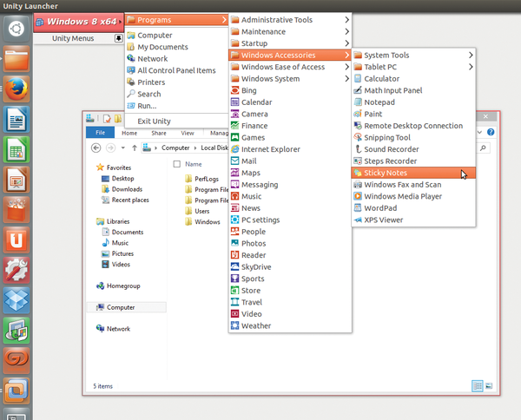Screen dimensions: 521x420
Task: Expand the Windows System submenu arrow
Action: [x=346, y=79]
